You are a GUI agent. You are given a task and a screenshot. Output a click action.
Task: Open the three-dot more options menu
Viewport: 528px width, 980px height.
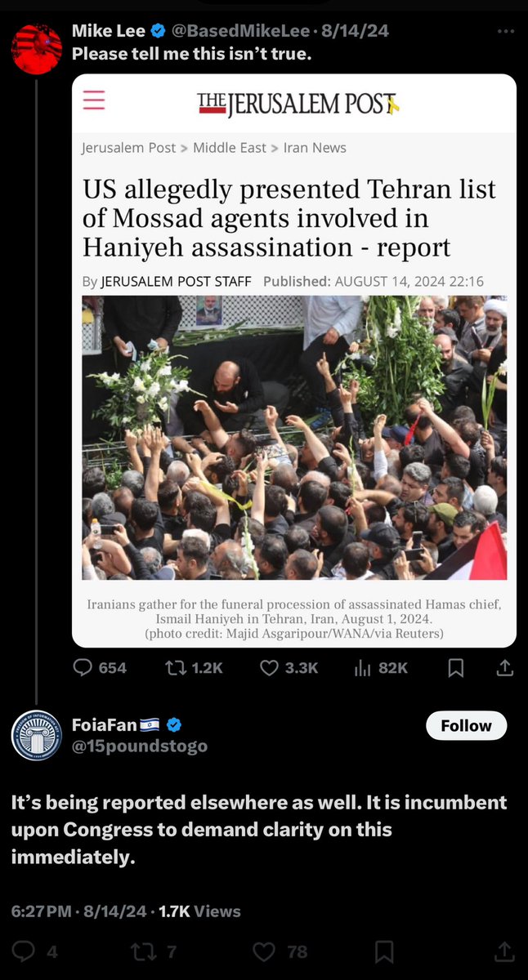tap(506, 31)
